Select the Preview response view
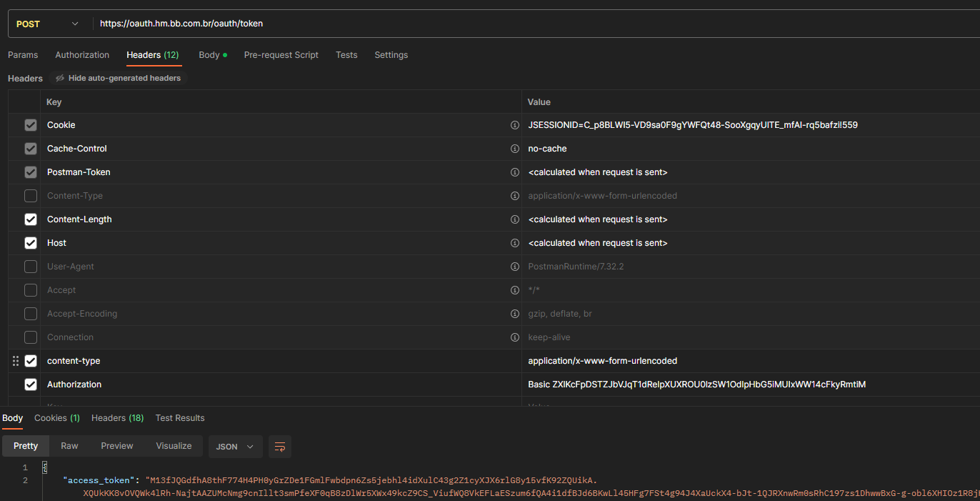The height and width of the screenshot is (501, 980). point(117,446)
